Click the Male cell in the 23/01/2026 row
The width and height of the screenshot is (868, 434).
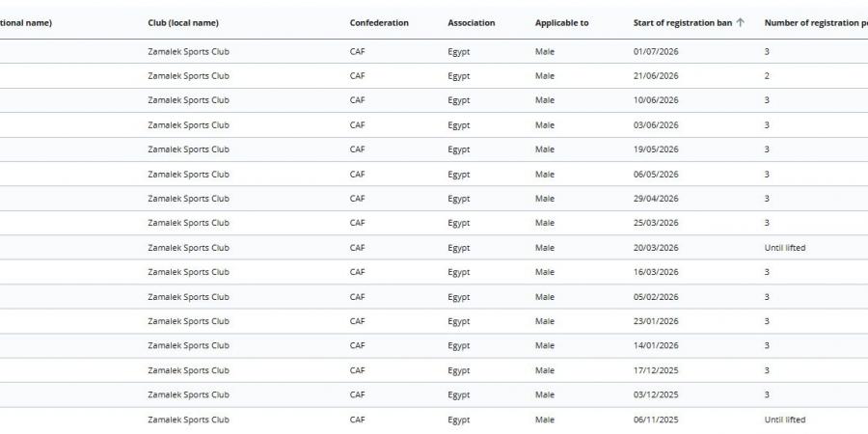pyautogui.click(x=545, y=321)
